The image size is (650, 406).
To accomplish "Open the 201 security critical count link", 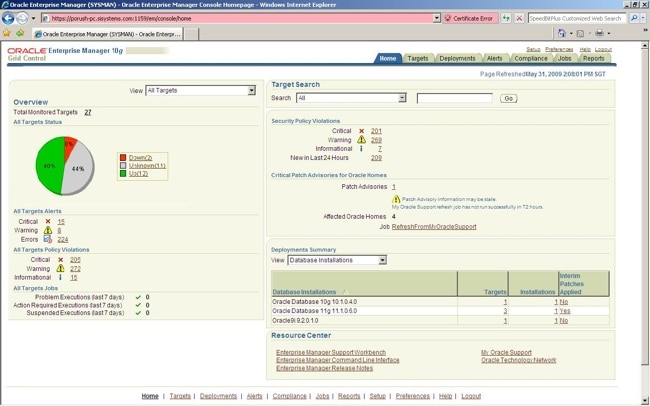I will [x=376, y=131].
